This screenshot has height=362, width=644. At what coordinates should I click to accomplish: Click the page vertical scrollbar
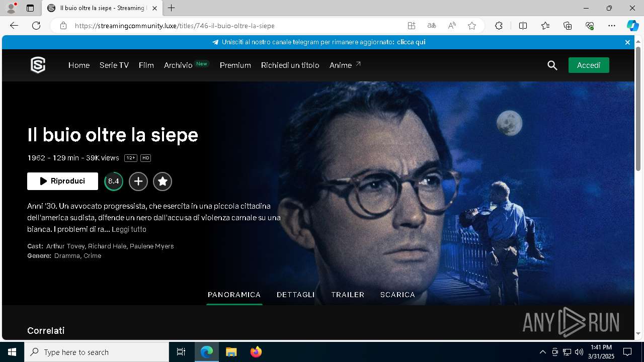(x=638, y=109)
